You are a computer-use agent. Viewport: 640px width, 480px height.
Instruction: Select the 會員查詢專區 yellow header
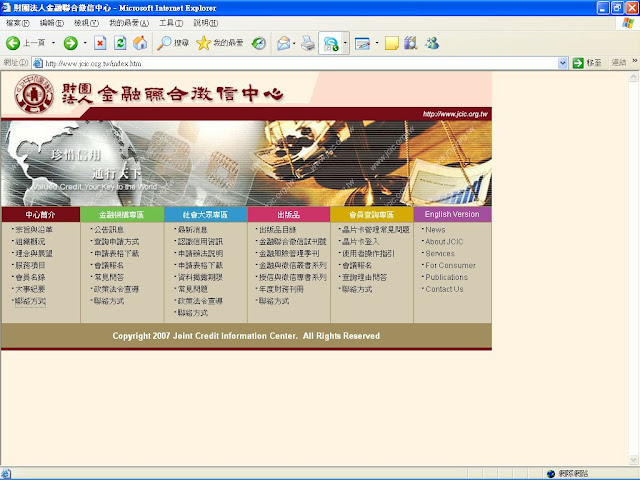click(371, 214)
